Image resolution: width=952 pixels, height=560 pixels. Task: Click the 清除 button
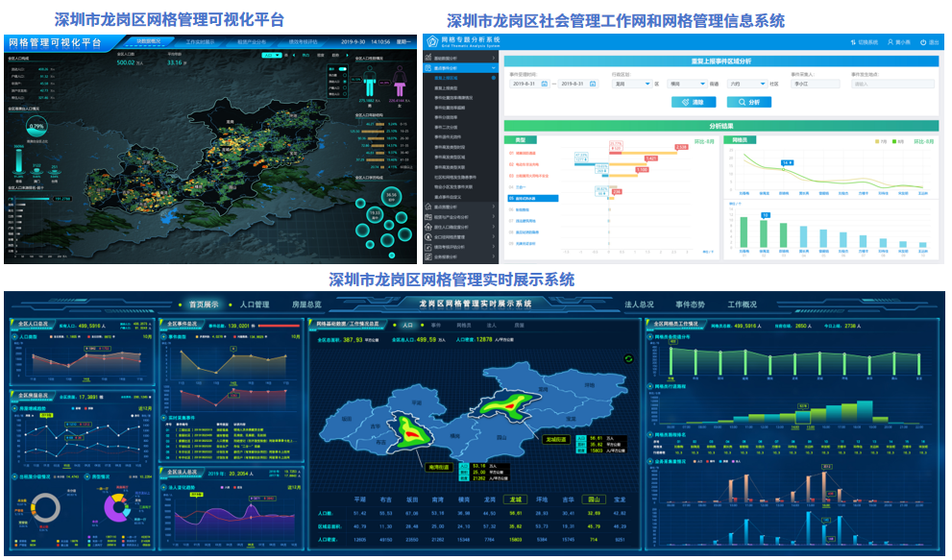694,102
